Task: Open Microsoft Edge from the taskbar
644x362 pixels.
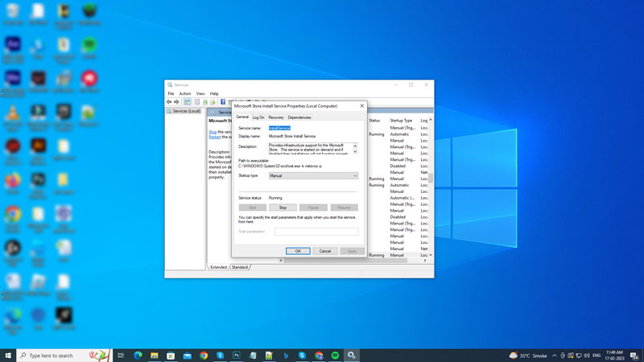Action: tap(138, 355)
